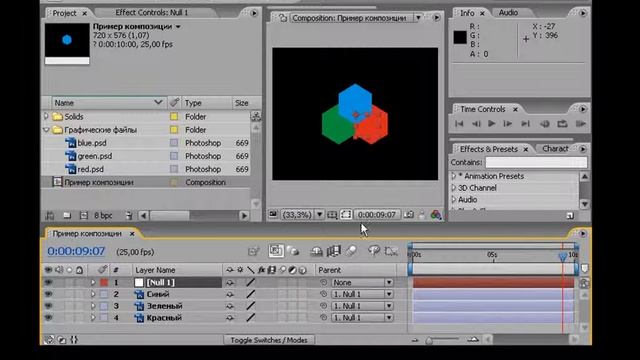Image resolution: width=640 pixels, height=360 pixels.
Task: Play the composition preview
Action: pos(491,124)
